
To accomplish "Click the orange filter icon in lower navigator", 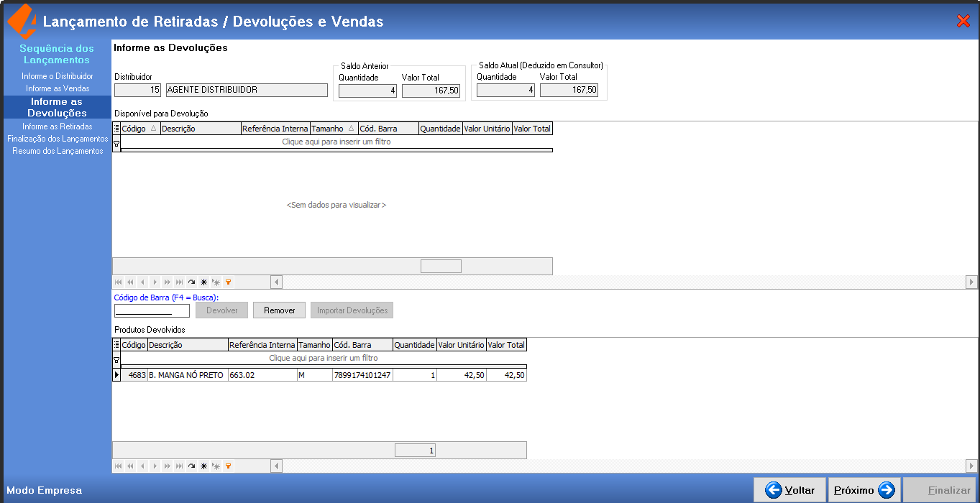I will [x=228, y=466].
